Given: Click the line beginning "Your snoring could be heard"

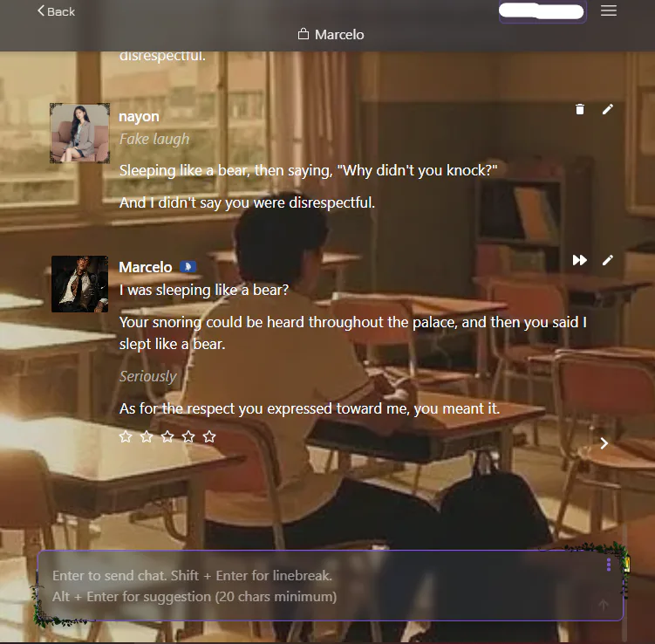Looking at the screenshot, I should pyautogui.click(x=353, y=332).
